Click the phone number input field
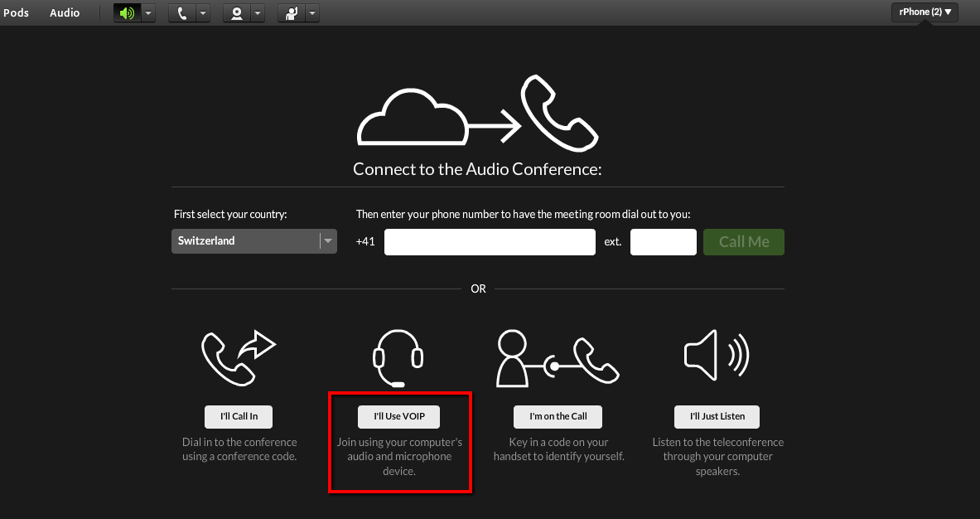 (490, 242)
